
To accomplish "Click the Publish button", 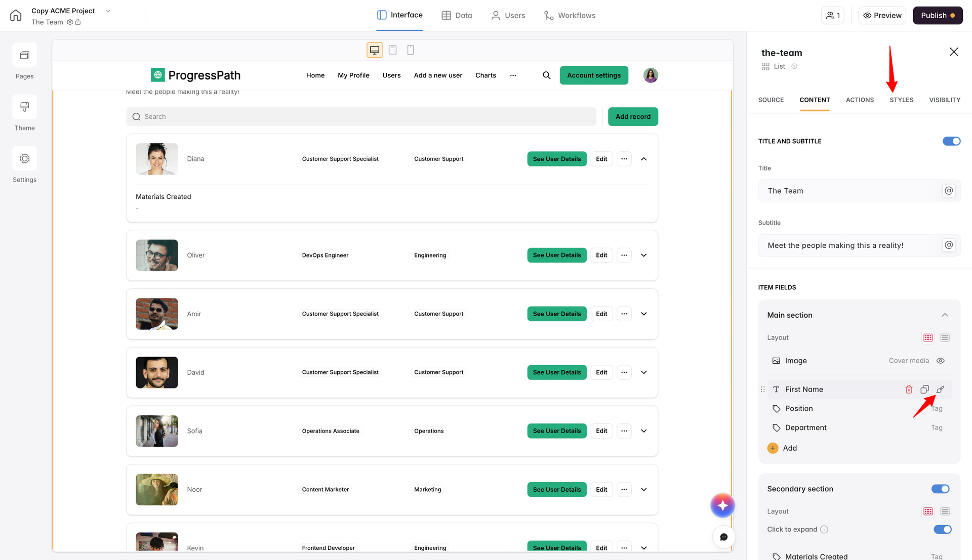I will point(937,15).
